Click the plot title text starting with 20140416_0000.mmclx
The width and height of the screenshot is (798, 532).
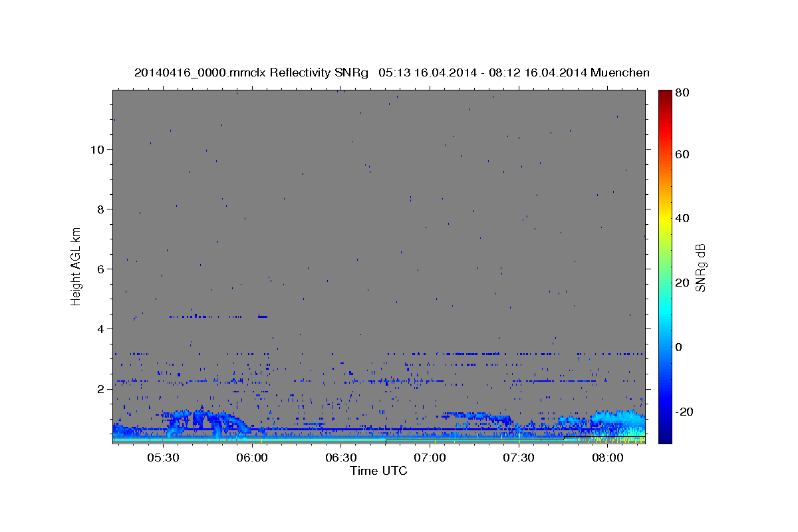coord(392,72)
